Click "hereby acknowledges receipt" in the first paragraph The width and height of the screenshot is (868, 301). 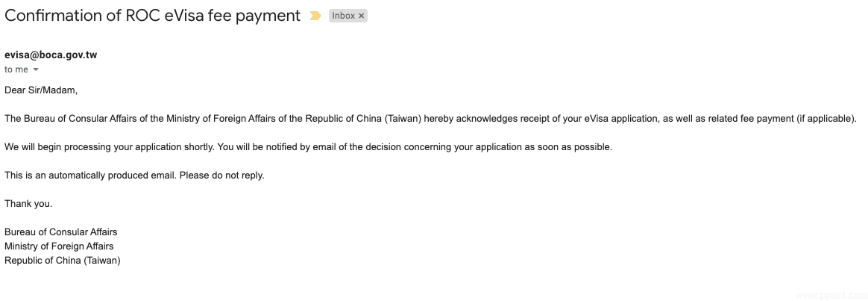pyautogui.click(x=483, y=119)
